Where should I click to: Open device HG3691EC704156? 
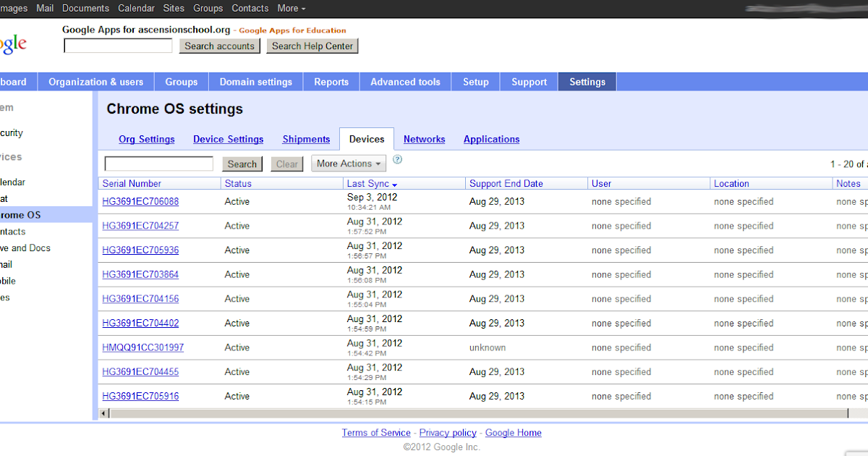(140, 299)
